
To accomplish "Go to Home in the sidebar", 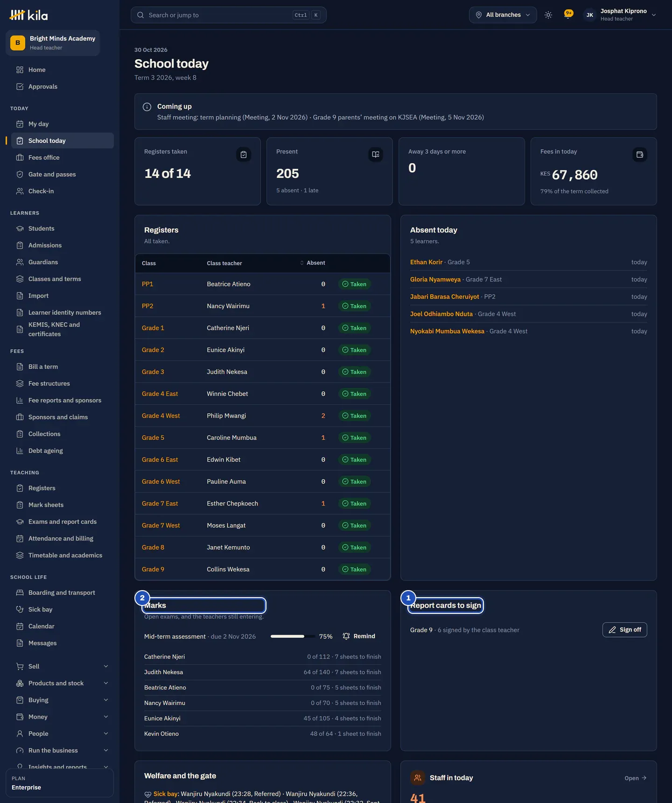I will coord(63,70).
